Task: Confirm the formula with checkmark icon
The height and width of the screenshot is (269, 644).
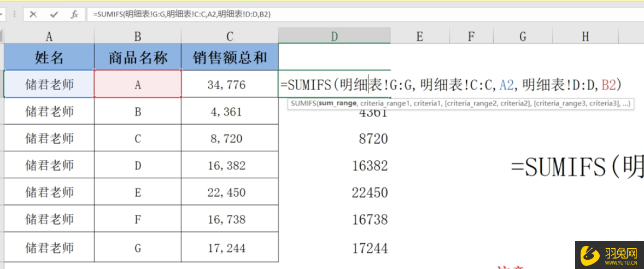Action: 54,14
